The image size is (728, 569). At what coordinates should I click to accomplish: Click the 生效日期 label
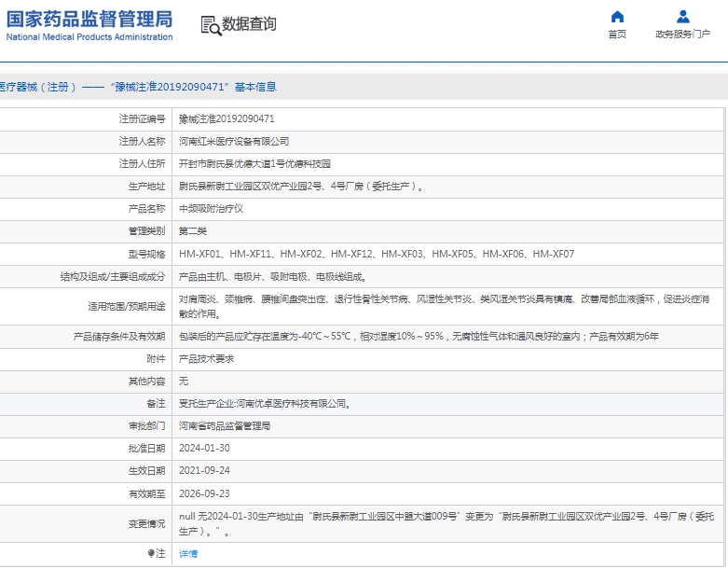pyautogui.click(x=146, y=470)
